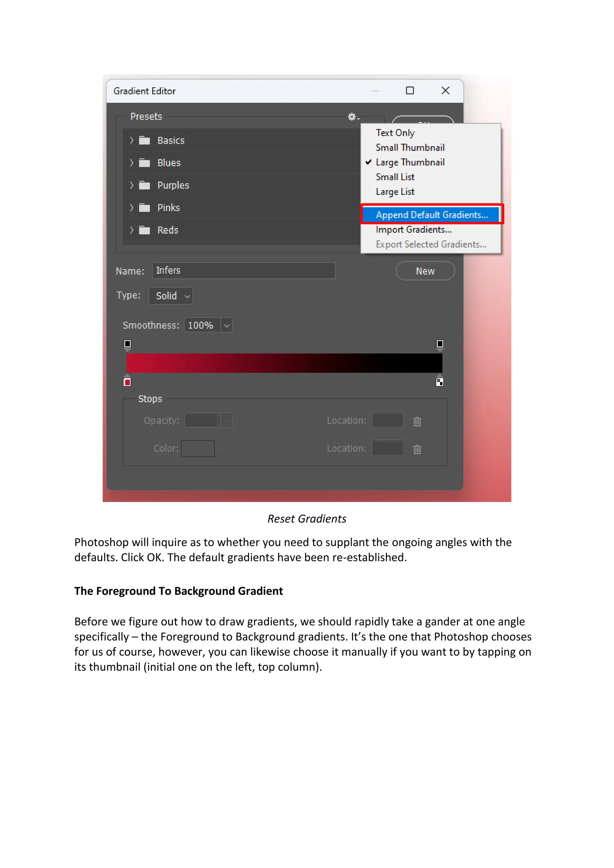The height and width of the screenshot is (868, 614).
Task: Click the Color swatch box in Stops
Action: (x=198, y=449)
